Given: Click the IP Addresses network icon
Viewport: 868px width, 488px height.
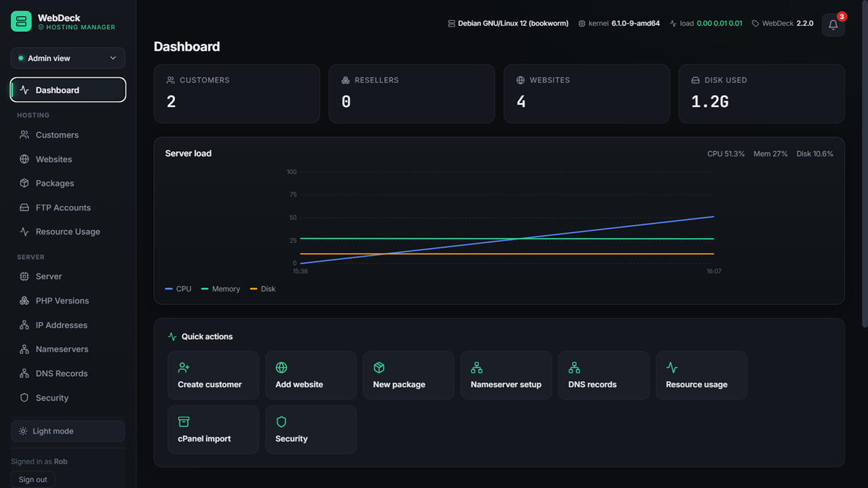Looking at the screenshot, I should pyautogui.click(x=24, y=325).
